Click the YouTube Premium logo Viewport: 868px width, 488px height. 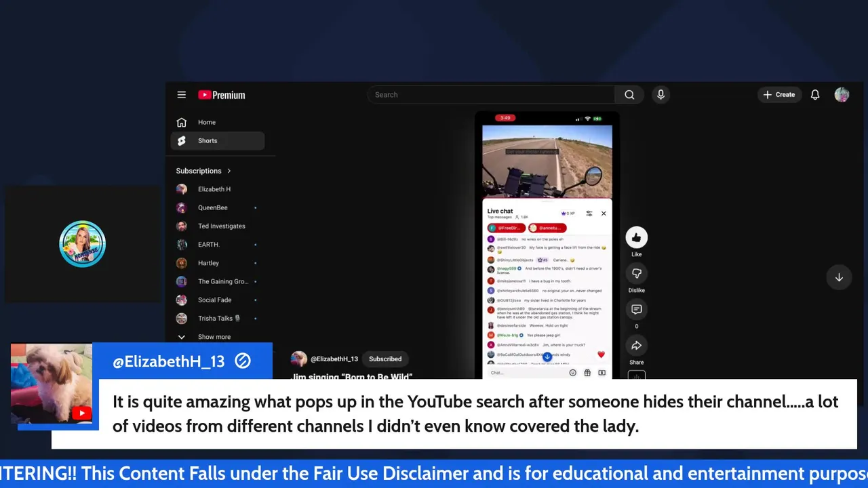pyautogui.click(x=222, y=95)
